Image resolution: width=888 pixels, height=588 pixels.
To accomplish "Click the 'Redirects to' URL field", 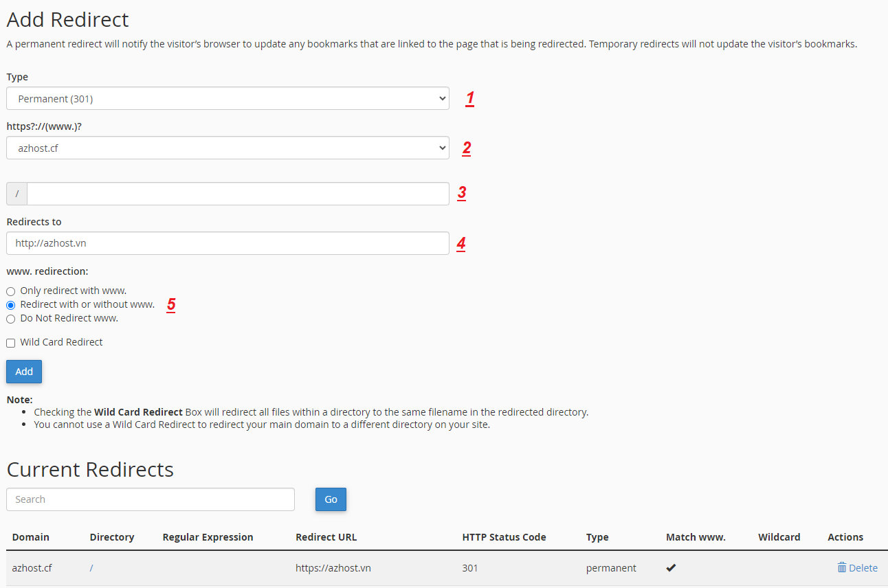I will 227,243.
